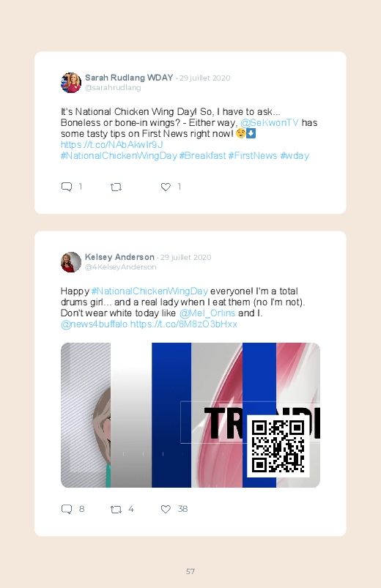Click retweet icon on Sarah Rudlang's tweet
The height and width of the screenshot is (588, 381).
pyautogui.click(x=116, y=187)
